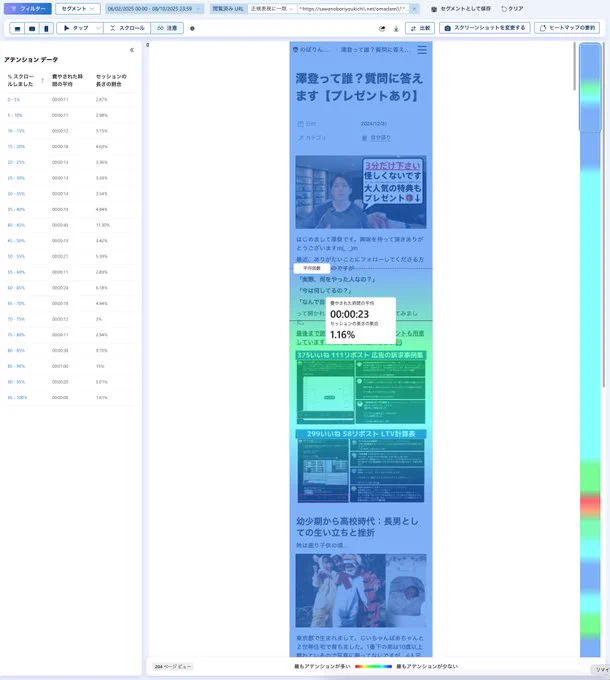Select the 45 - 50% scroll row
Viewport: 610px width, 680px height.
point(69,241)
